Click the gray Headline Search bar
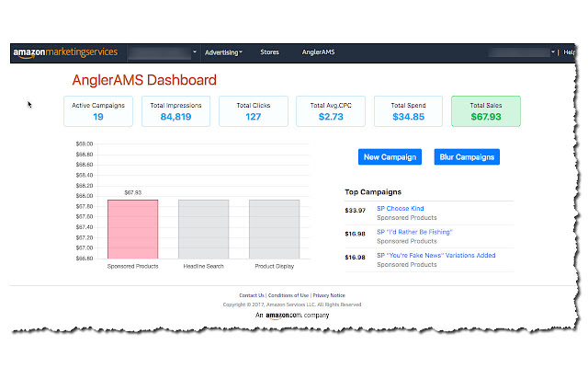The image size is (588, 368). pos(204,229)
